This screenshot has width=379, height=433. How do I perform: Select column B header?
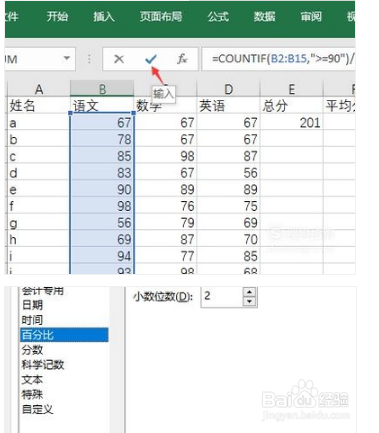tap(102, 89)
